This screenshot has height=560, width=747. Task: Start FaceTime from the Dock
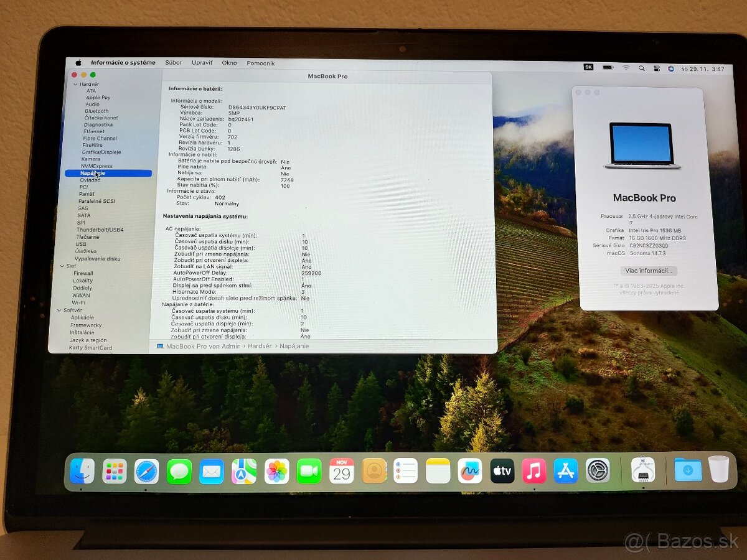(x=309, y=471)
